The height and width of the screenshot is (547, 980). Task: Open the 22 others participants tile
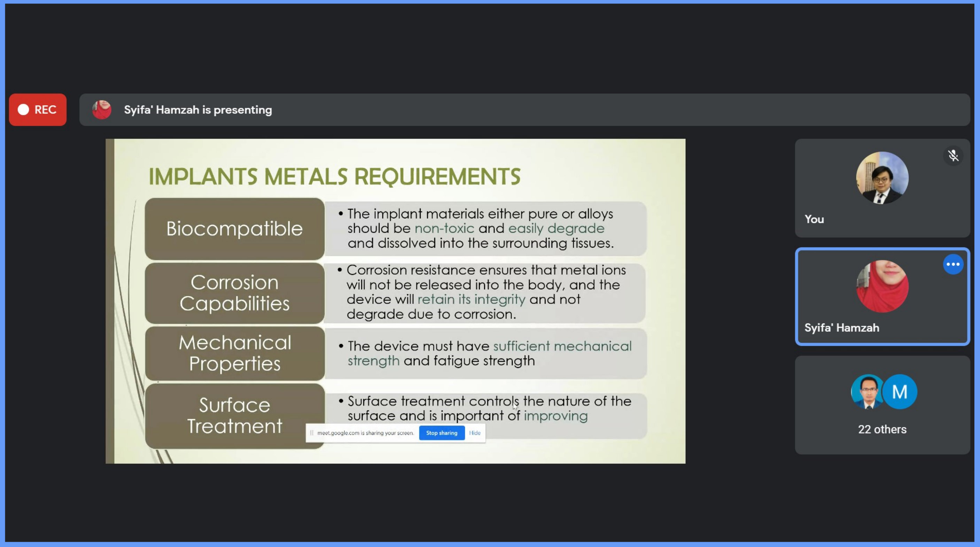coord(882,429)
